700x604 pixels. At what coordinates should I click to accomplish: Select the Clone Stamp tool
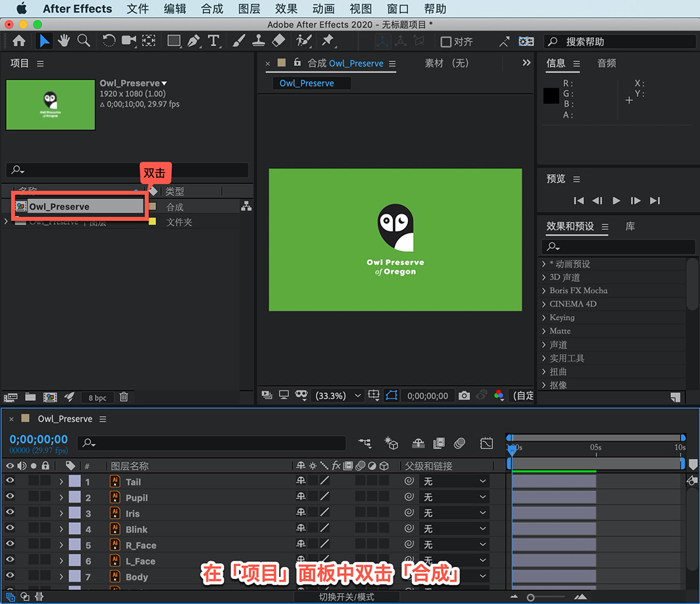coord(258,41)
